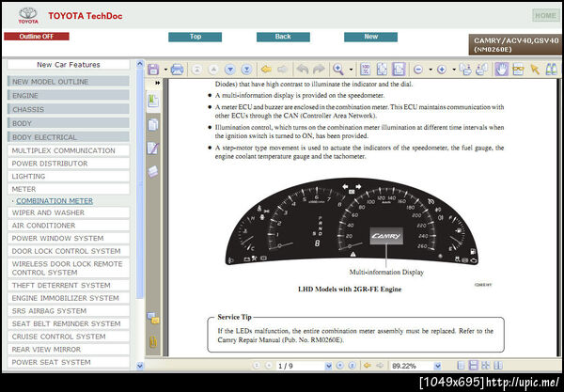Select Facing pages layout in status bar

tap(498, 366)
